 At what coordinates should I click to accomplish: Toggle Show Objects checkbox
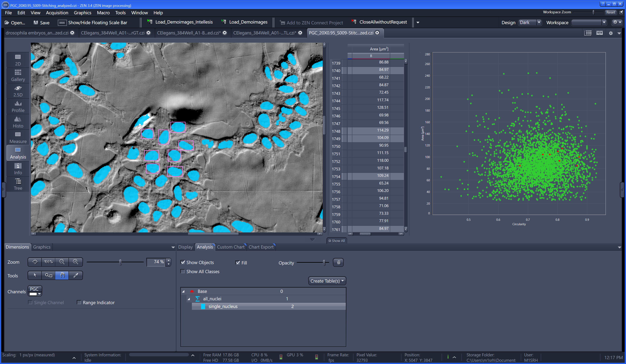pyautogui.click(x=183, y=262)
